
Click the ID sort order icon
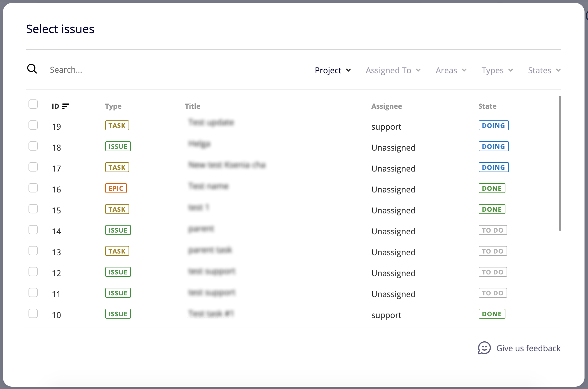(66, 106)
